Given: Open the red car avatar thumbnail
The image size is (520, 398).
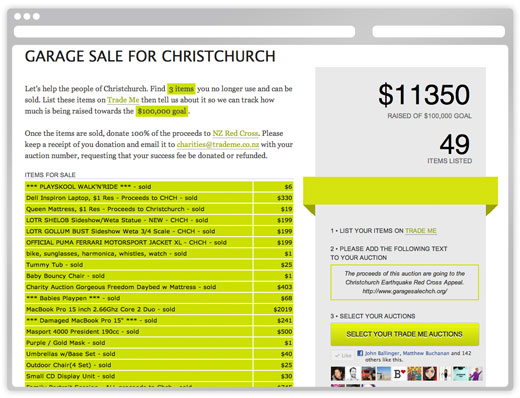Looking at the screenshot, I should (368, 374).
